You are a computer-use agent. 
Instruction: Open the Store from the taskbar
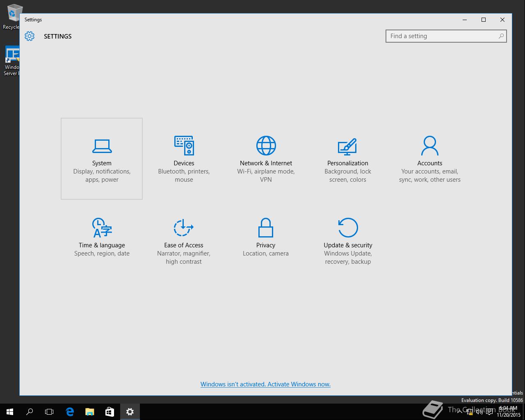pyautogui.click(x=110, y=412)
